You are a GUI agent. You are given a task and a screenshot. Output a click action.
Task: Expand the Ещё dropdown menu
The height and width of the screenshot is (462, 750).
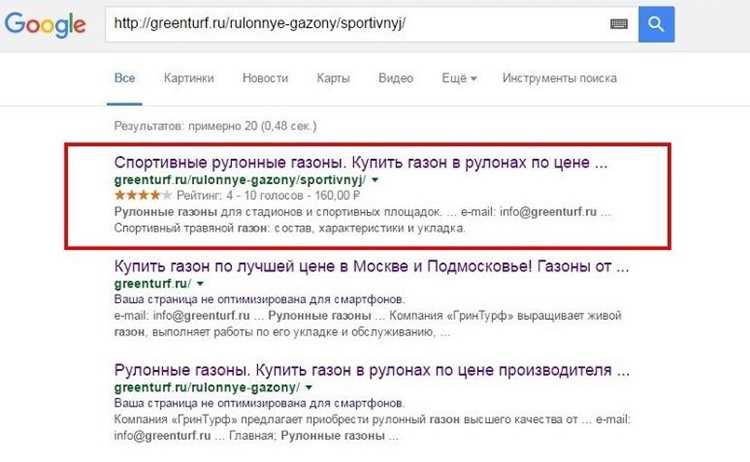tap(459, 78)
